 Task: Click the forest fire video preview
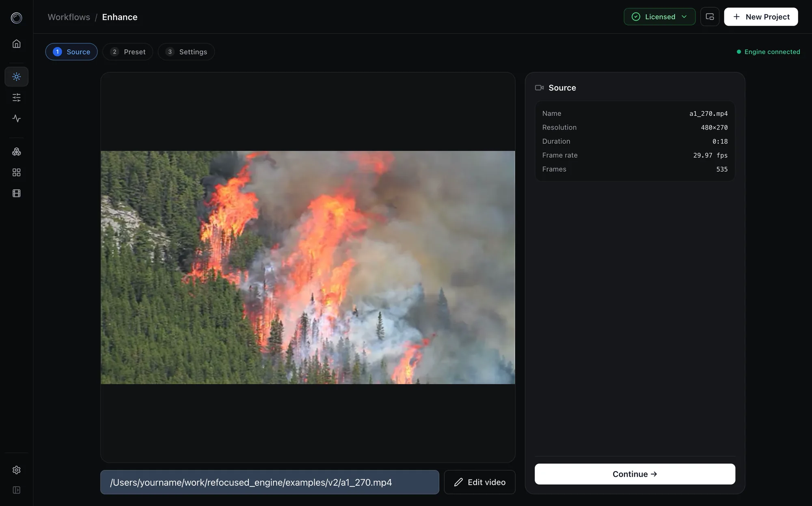coord(308,267)
